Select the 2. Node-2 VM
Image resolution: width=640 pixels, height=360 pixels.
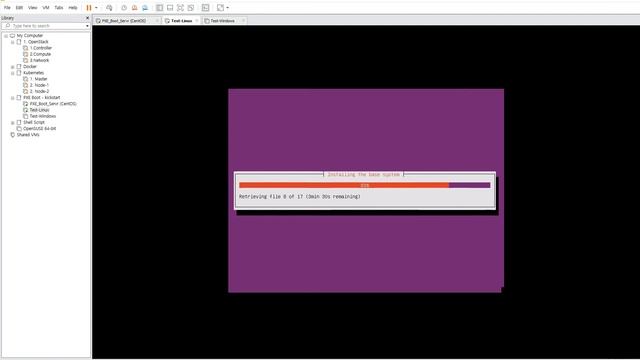point(40,91)
